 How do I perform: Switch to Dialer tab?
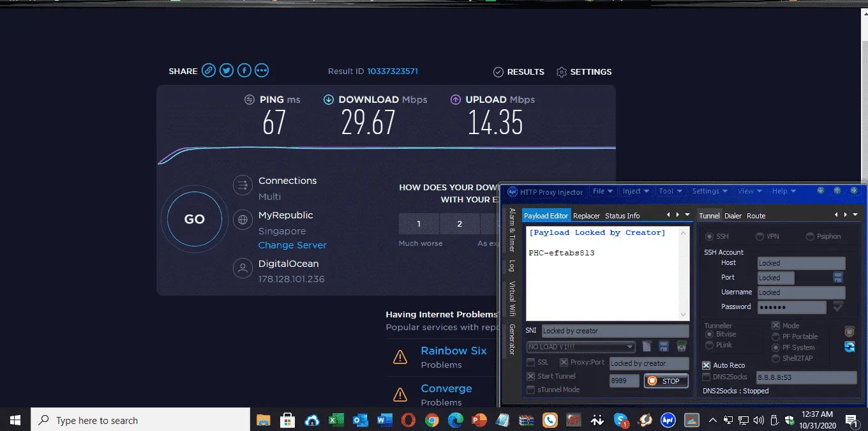pos(733,216)
